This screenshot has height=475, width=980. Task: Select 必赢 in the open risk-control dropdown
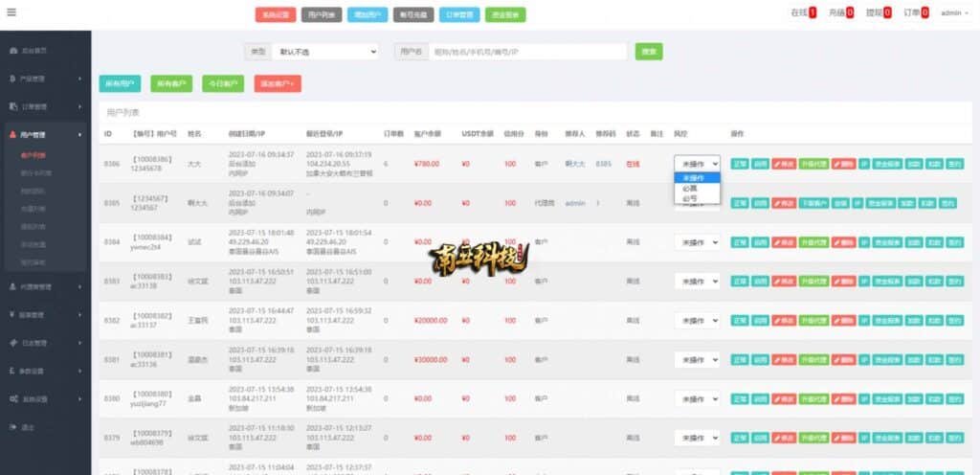(x=690, y=189)
